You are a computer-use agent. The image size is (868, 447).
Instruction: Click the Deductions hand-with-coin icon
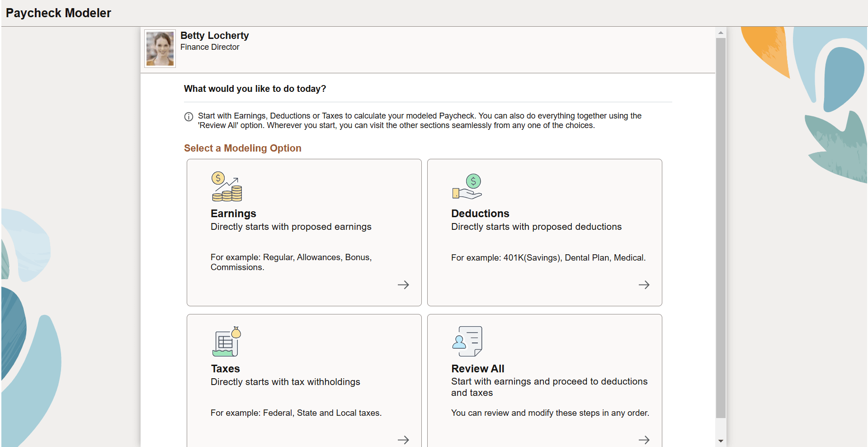point(467,186)
